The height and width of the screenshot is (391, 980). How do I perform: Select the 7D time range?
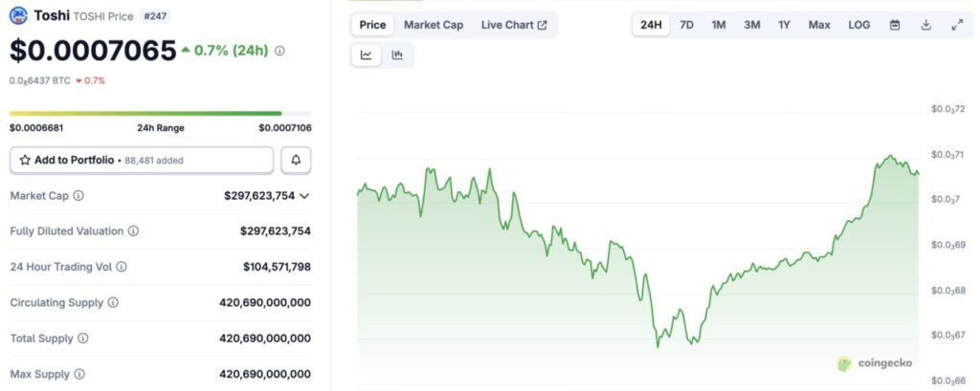click(686, 25)
